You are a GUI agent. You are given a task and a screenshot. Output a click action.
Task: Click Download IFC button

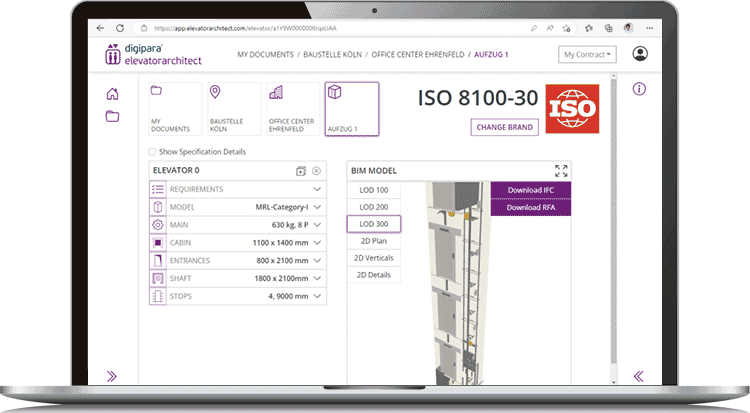tap(530, 190)
